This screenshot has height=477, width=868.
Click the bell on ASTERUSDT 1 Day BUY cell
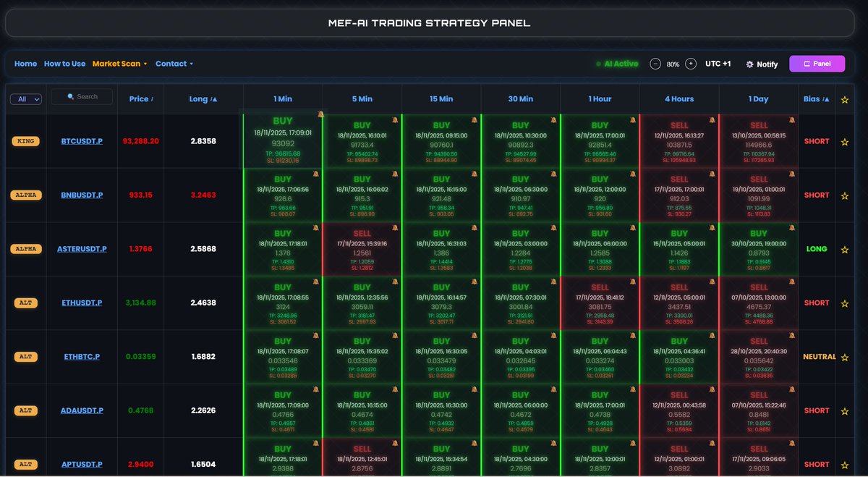[x=791, y=228]
